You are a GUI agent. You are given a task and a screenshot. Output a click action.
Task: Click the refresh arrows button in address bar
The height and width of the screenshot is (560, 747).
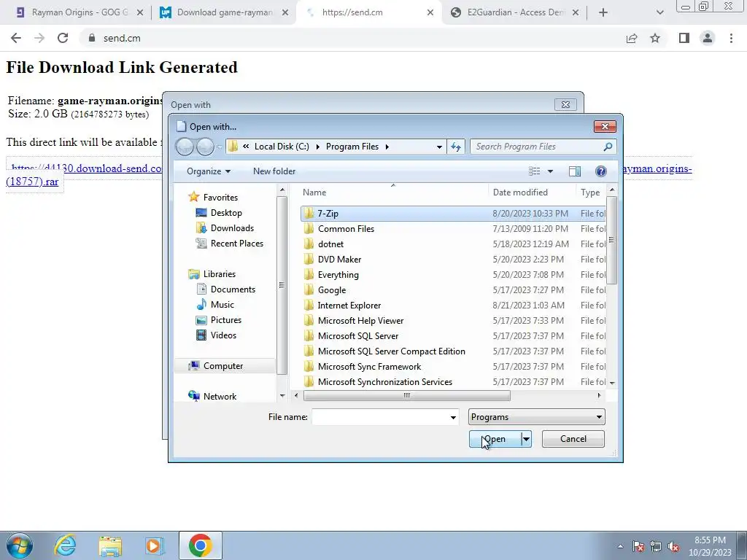pos(456,147)
